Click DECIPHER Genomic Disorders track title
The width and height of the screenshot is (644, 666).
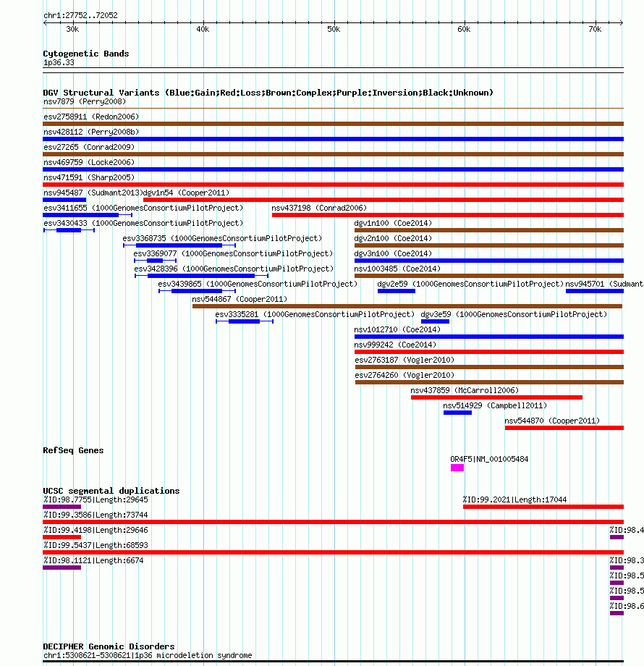tap(109, 646)
